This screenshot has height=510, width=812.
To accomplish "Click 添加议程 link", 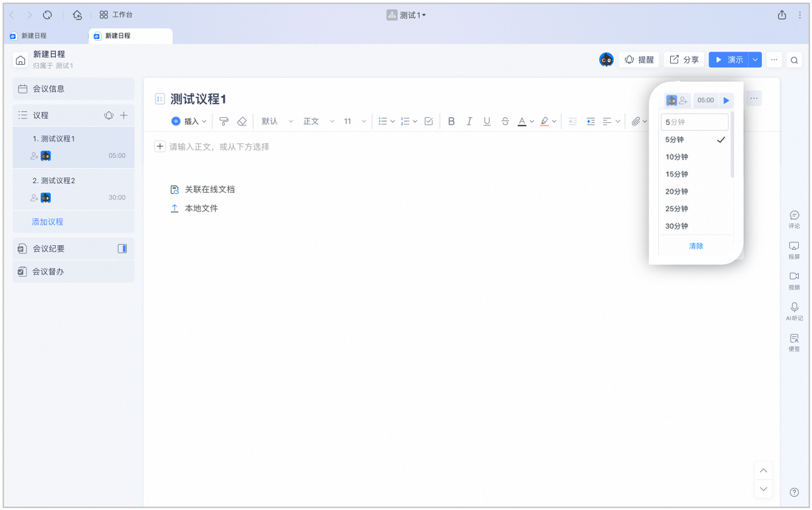I will [x=48, y=222].
